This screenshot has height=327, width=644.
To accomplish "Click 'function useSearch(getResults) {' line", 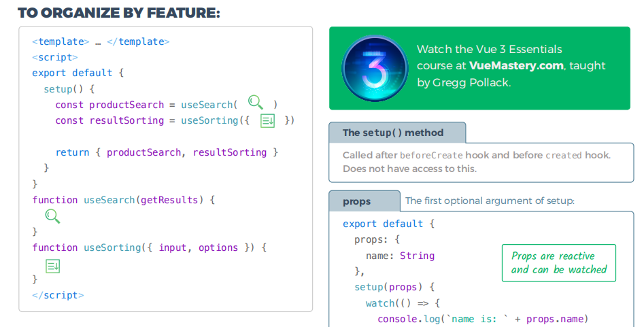I will [123, 200].
